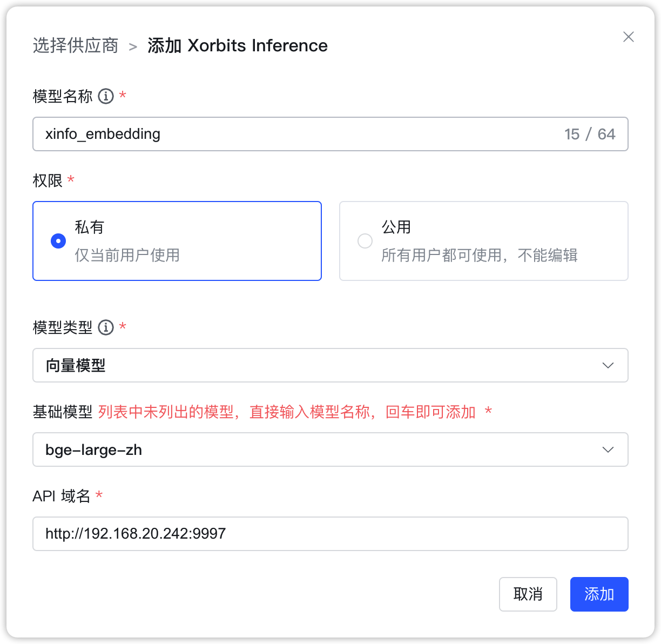Open the 模型类型 dropdown showing 向量模型
Viewport: 661px width, 644px height.
(x=313, y=366)
